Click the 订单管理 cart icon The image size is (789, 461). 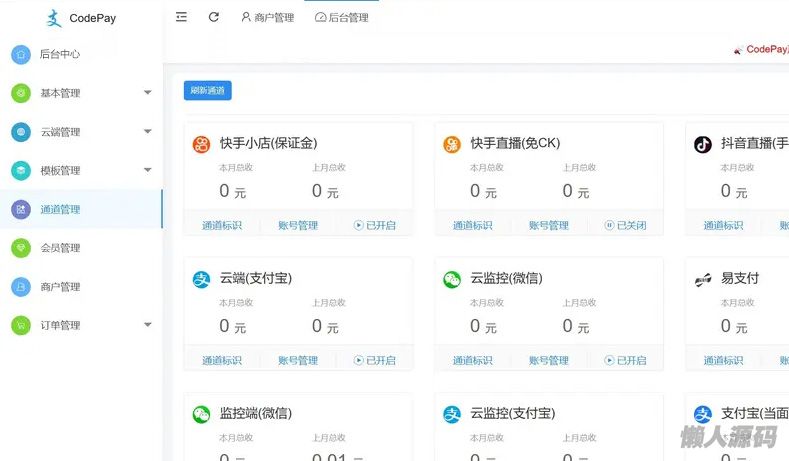pyautogui.click(x=21, y=326)
